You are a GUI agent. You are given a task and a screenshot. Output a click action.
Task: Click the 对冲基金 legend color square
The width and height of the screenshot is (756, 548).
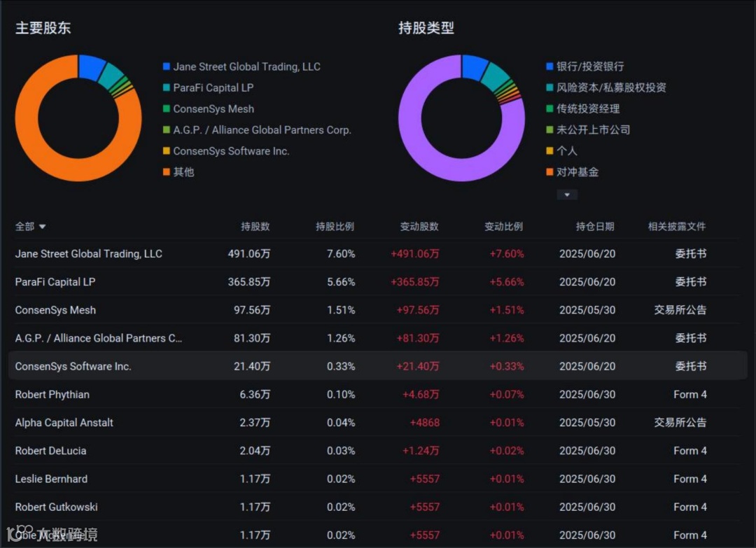(549, 172)
